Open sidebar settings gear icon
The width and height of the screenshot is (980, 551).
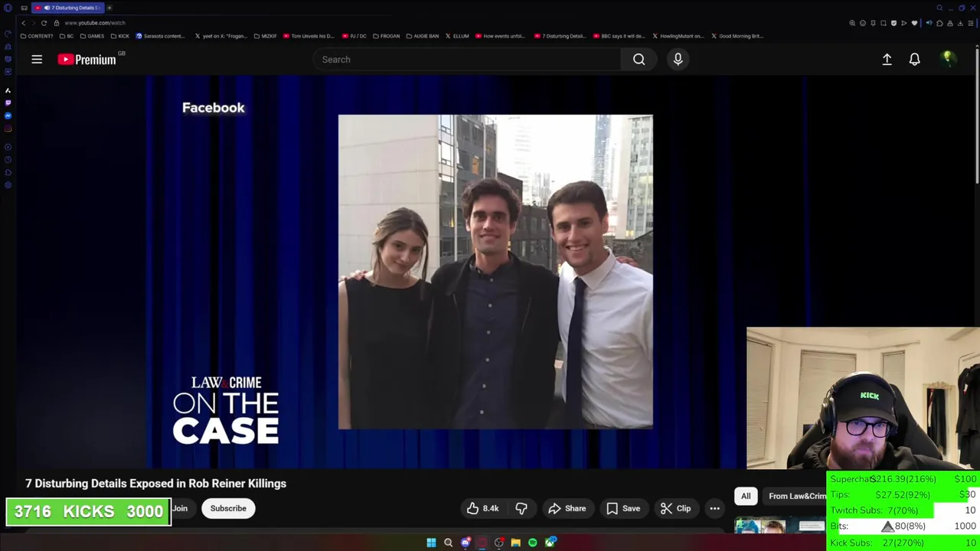(x=8, y=185)
